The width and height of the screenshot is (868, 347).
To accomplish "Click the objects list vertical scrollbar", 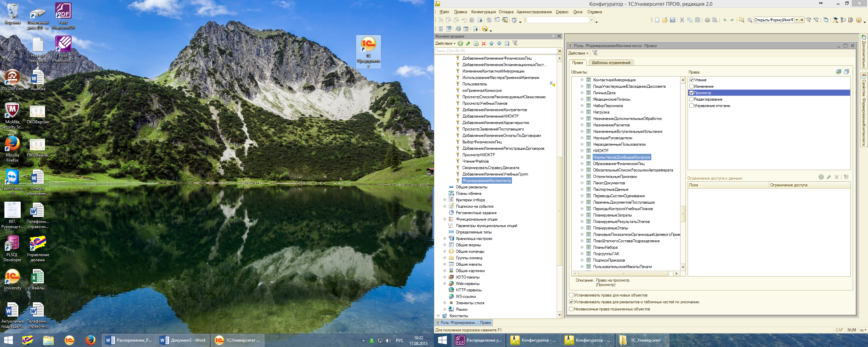I will [x=683, y=173].
